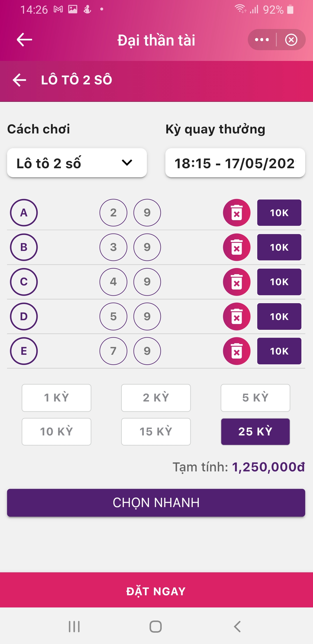Tap the trash icon for row E
Screen dimensions: 313x644
point(236,351)
